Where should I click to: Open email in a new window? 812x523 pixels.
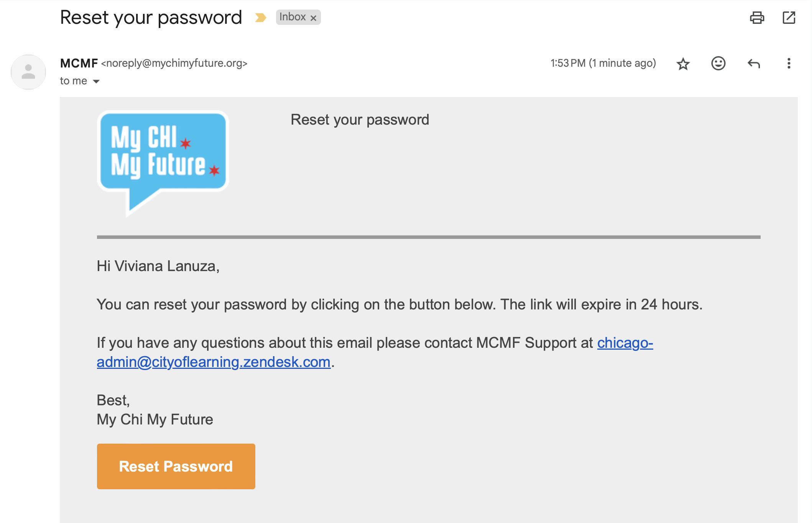pos(789,18)
